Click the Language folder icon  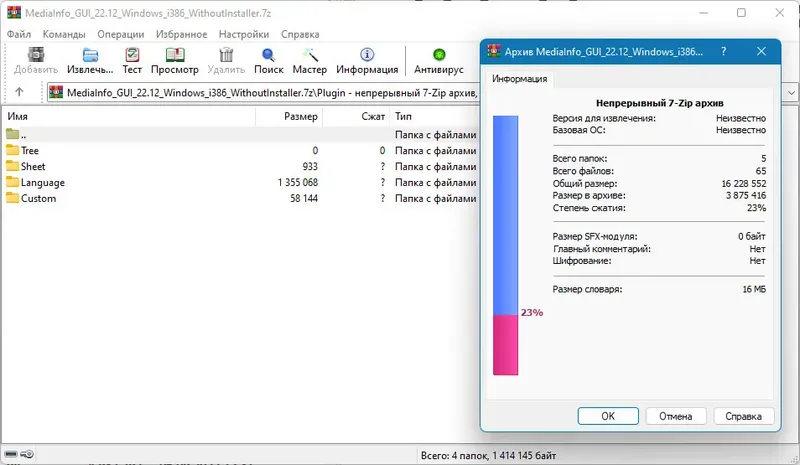tap(12, 182)
